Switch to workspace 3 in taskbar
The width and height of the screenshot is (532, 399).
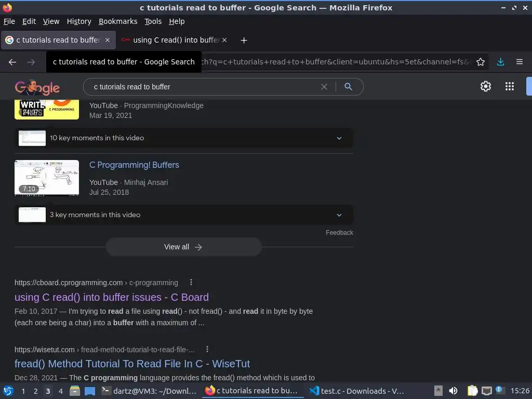coord(48,391)
